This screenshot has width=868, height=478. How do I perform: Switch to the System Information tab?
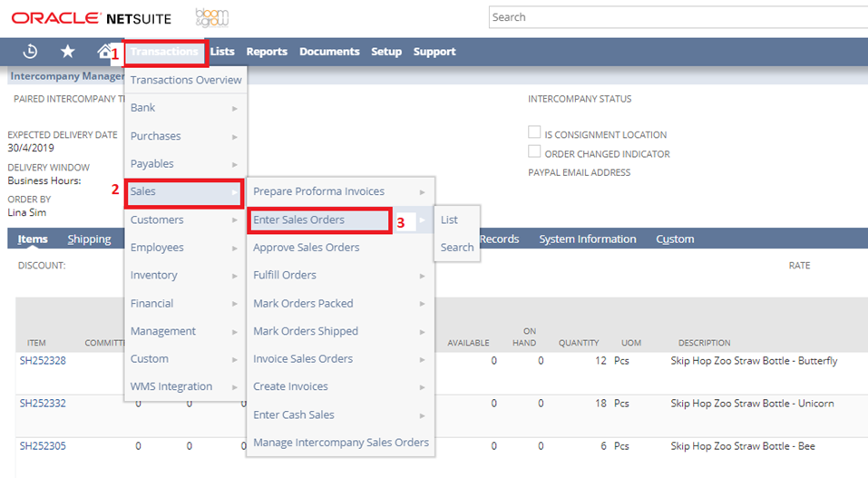point(588,239)
